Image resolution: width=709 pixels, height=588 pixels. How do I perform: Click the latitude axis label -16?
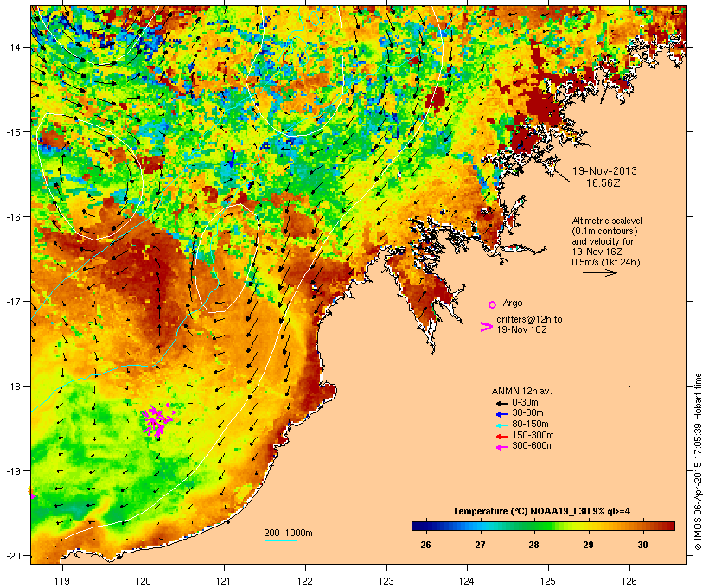point(12,217)
